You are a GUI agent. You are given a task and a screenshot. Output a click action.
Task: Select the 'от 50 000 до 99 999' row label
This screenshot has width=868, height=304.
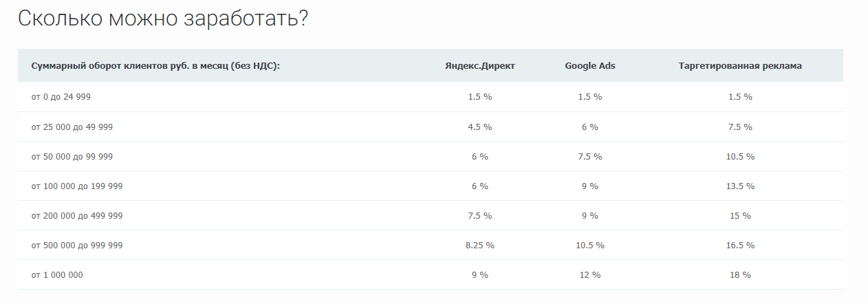click(x=72, y=157)
